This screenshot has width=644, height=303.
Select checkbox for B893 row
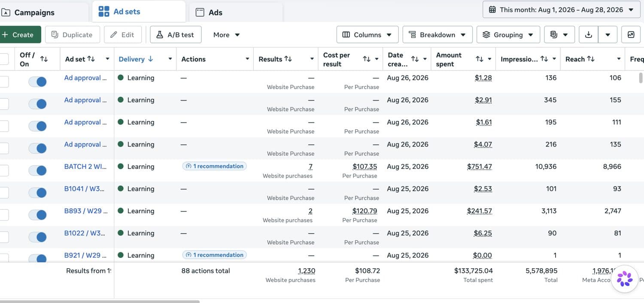pyautogui.click(x=3, y=215)
